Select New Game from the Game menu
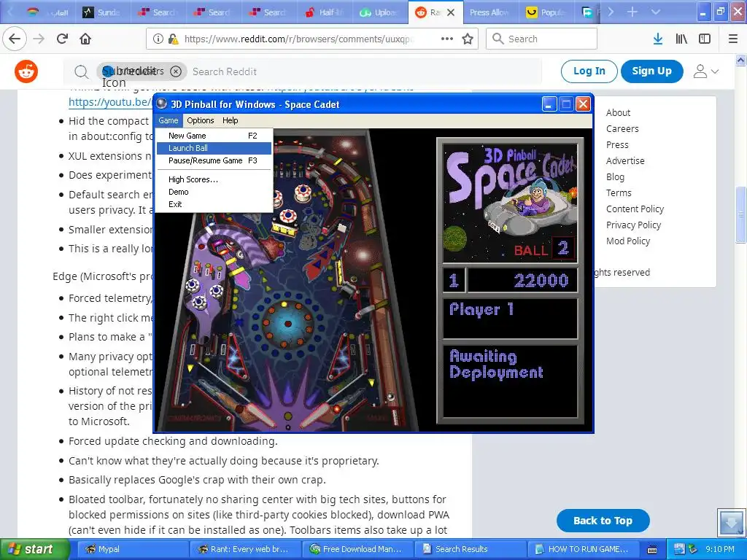The height and width of the screenshot is (560, 747). 214,136
